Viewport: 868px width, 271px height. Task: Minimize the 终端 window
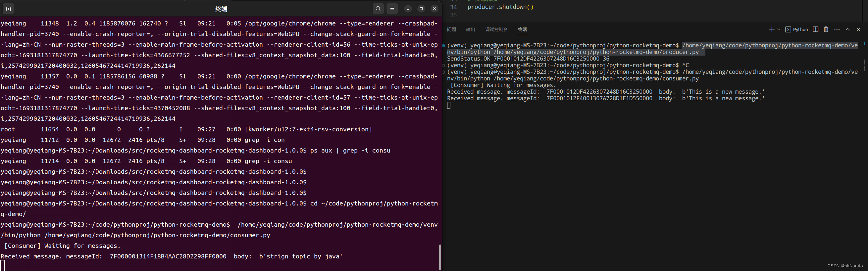(408, 9)
